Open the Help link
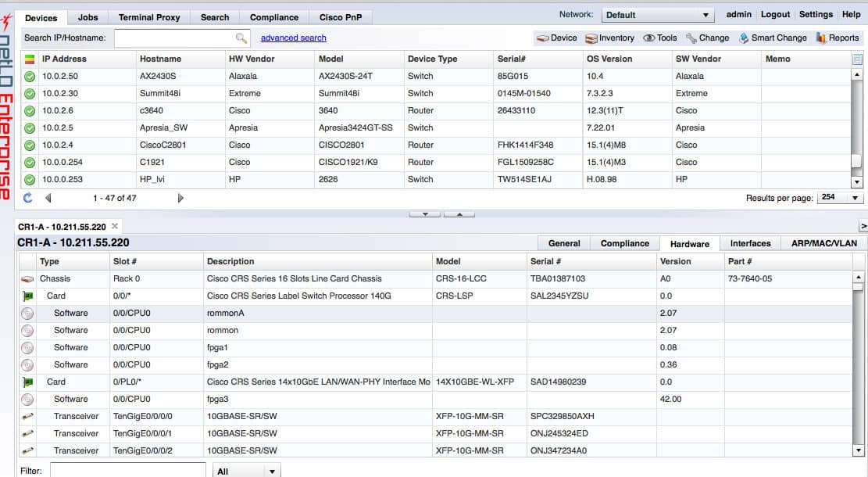Screen dimensions: 868x477 coord(852,14)
